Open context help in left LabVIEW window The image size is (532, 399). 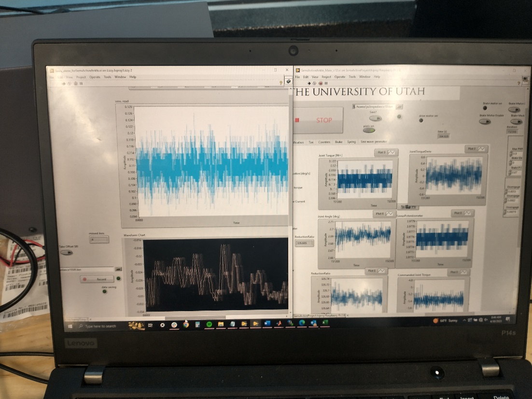[280, 83]
